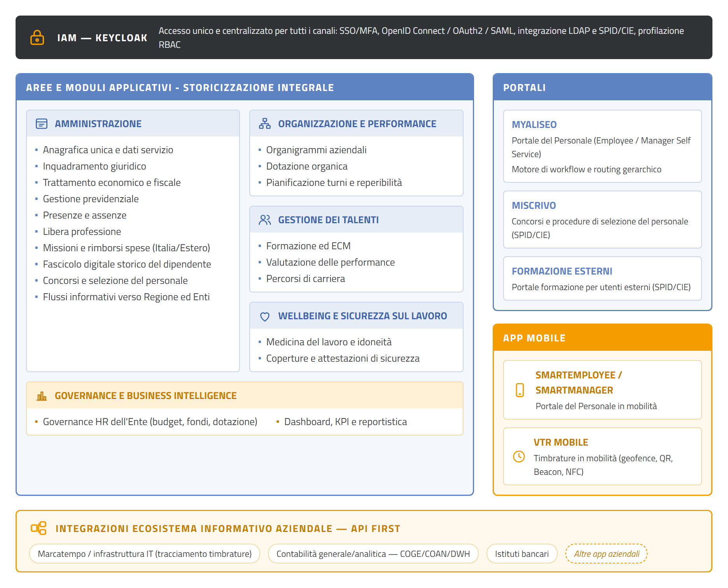Click the Istituti bancari pill

click(x=522, y=554)
